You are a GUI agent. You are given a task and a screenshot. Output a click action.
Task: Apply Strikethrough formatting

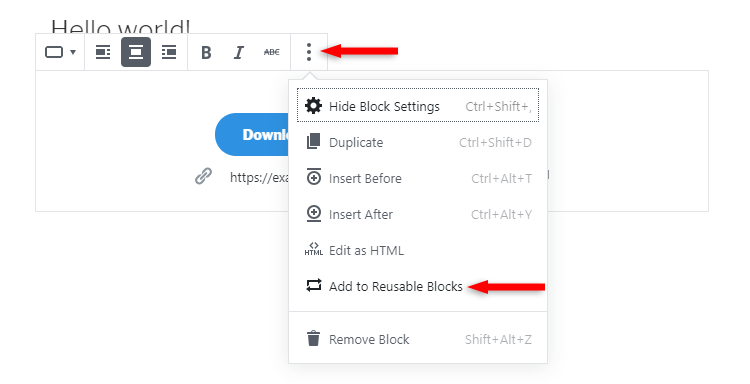(272, 52)
